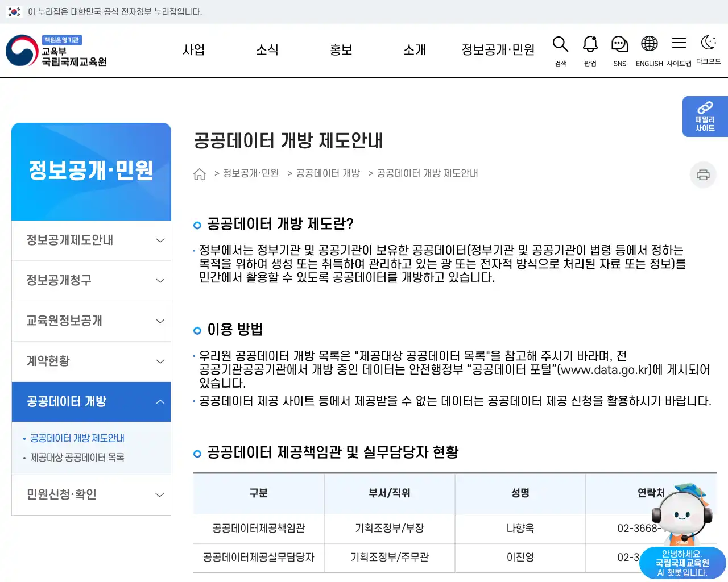Click 정보공개·민원 breadcrumb link
The height and width of the screenshot is (582, 728).
(251, 173)
